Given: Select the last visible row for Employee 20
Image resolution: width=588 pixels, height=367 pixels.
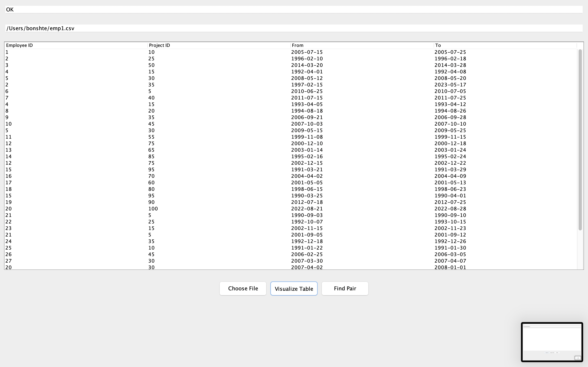Looking at the screenshot, I should [146, 267].
